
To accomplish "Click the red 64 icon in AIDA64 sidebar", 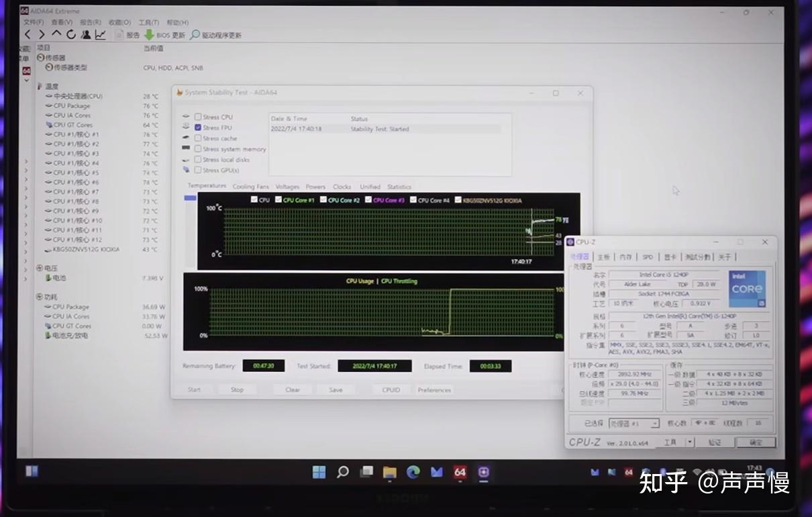I will click(x=26, y=70).
